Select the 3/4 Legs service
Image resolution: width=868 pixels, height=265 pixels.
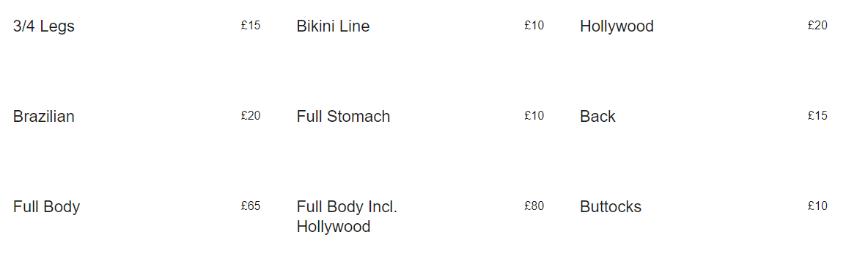tap(44, 26)
